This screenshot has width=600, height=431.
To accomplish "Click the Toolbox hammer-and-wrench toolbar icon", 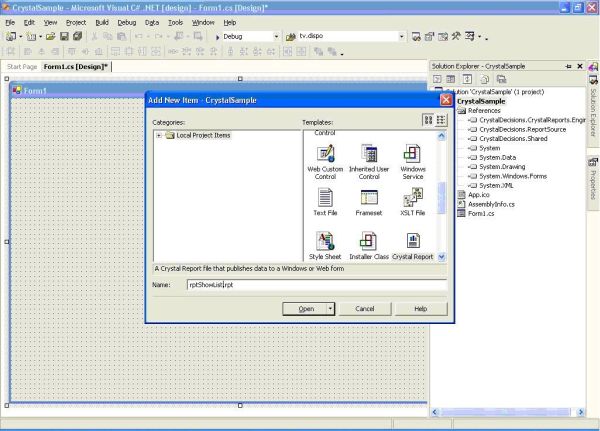I will coord(456,36).
